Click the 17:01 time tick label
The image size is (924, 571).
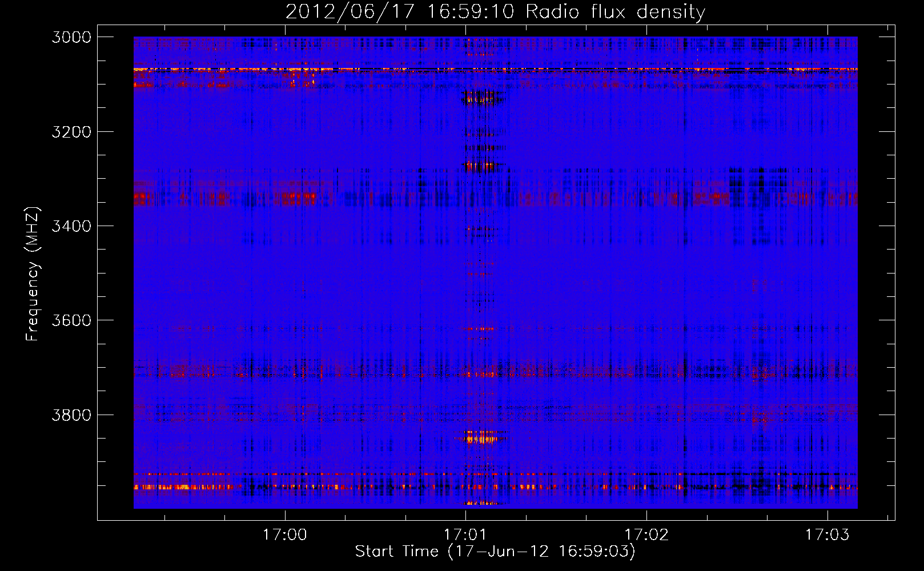465,535
